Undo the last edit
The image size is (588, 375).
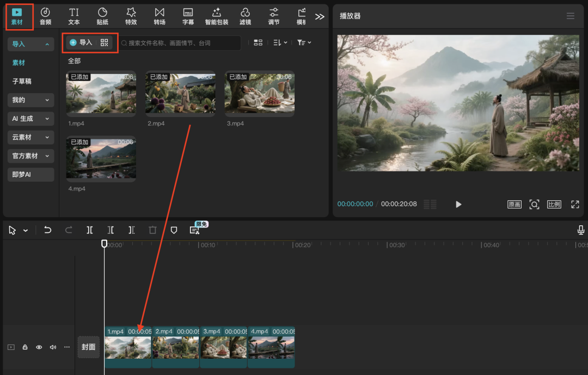pos(48,230)
